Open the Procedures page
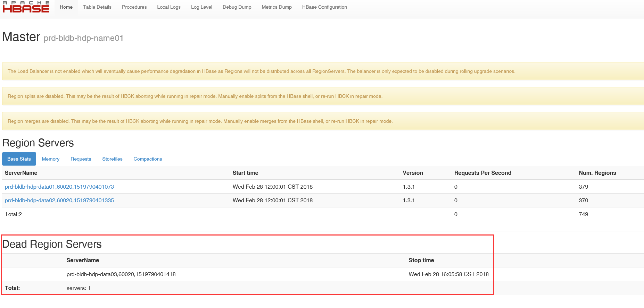 [x=134, y=7]
